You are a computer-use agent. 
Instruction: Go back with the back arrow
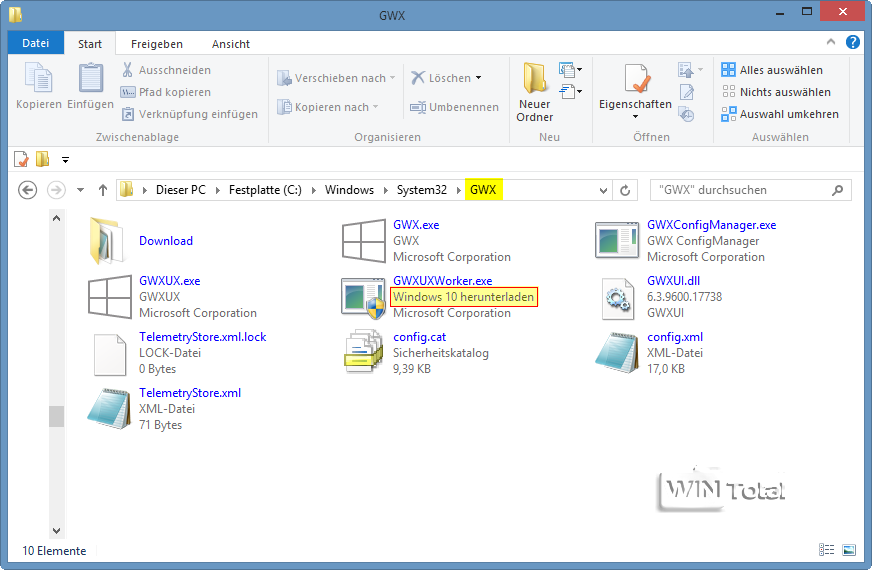pos(27,190)
